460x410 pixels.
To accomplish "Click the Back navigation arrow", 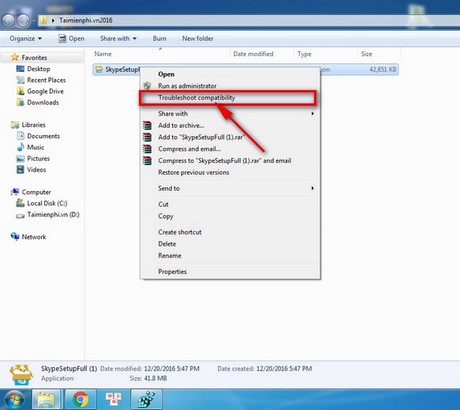I will tap(9, 21).
